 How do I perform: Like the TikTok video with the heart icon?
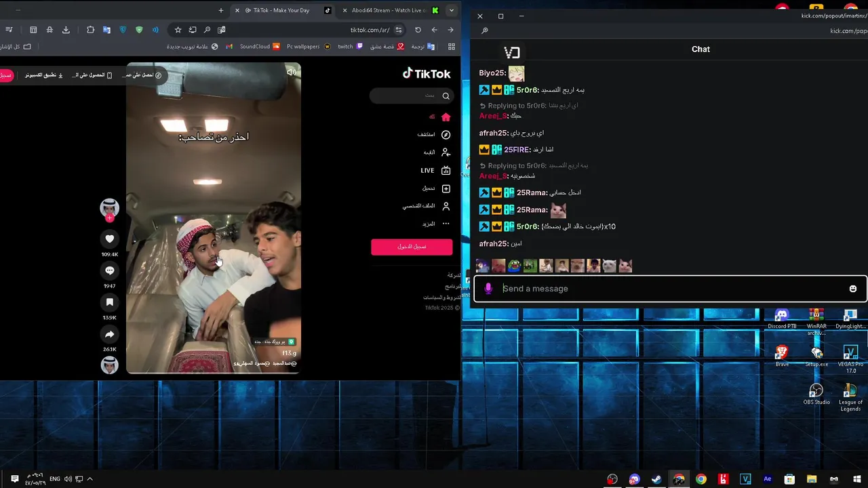click(110, 239)
